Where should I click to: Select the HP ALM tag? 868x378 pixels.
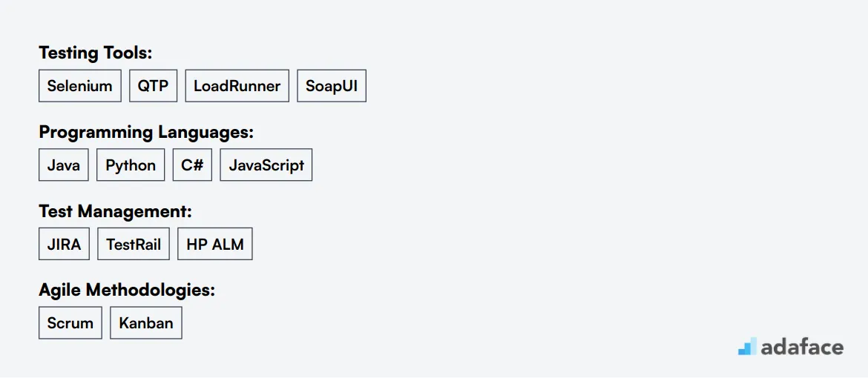(x=215, y=244)
